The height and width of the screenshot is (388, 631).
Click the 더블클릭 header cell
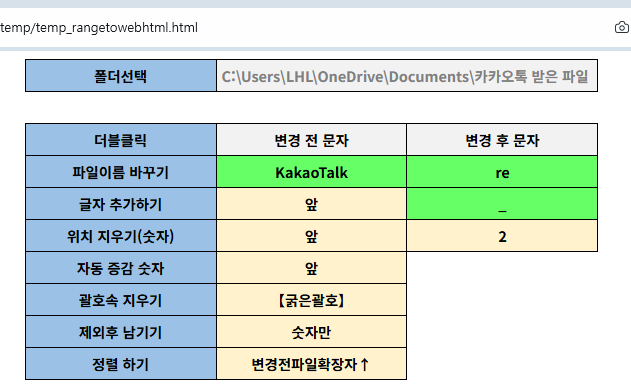pyautogui.click(x=121, y=140)
